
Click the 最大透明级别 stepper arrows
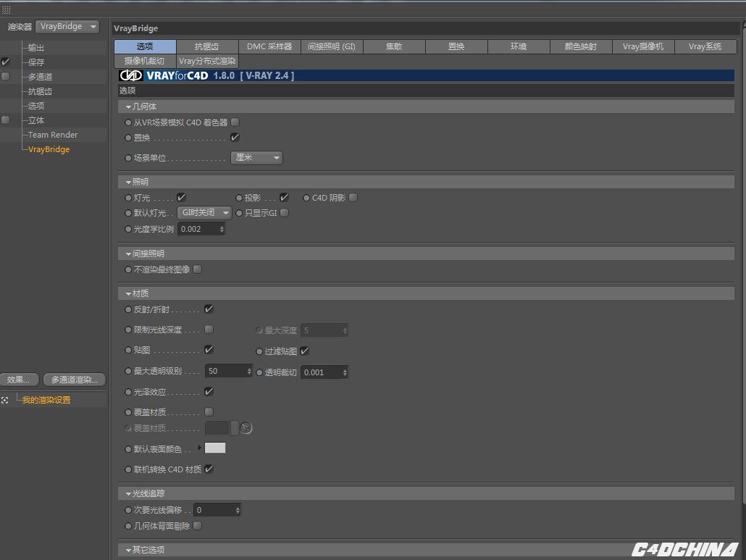[x=249, y=371]
